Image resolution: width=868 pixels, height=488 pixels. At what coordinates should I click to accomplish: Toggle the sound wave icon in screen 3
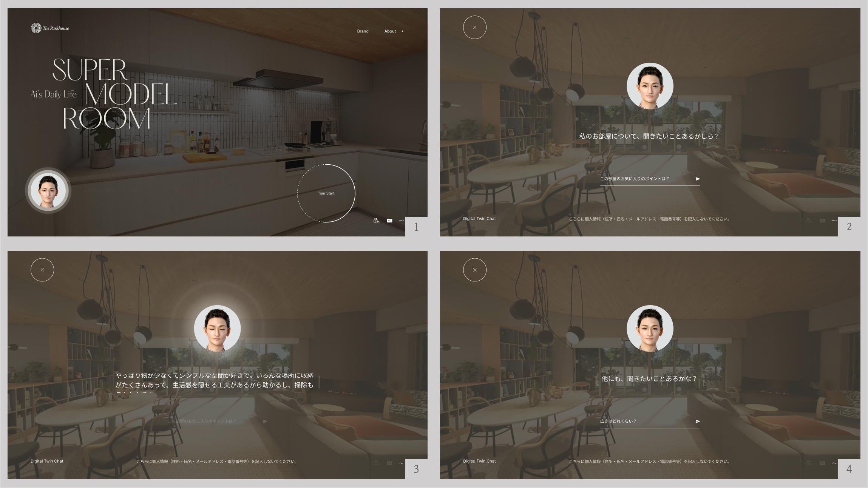[401, 463]
